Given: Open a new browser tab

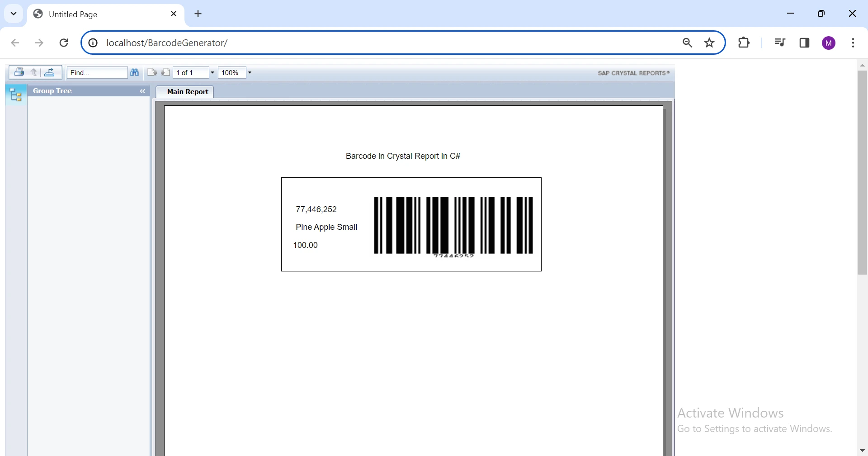Looking at the screenshot, I should pyautogui.click(x=198, y=14).
